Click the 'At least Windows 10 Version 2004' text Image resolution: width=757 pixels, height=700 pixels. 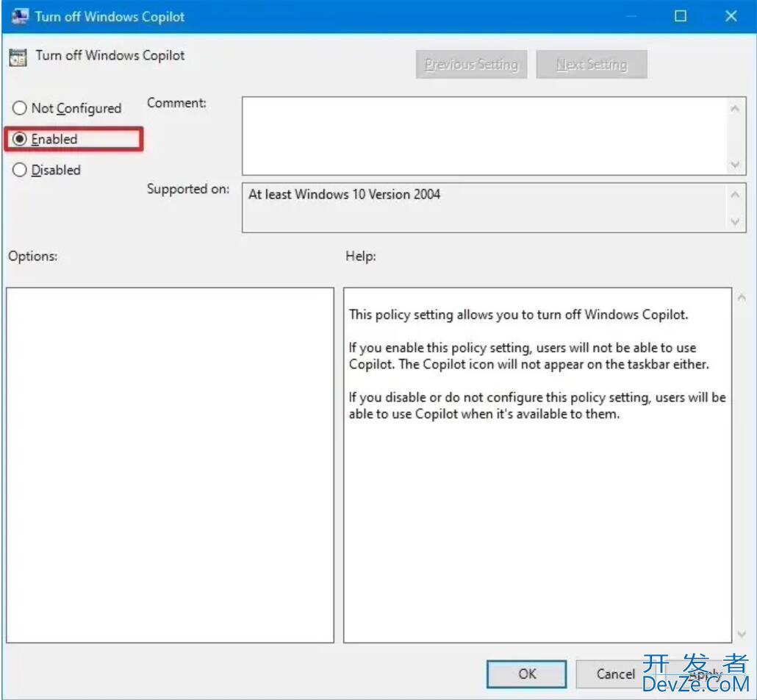344,194
